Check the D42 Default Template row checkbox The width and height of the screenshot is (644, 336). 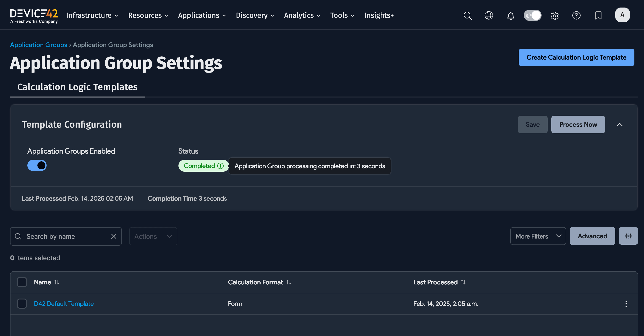coord(22,304)
